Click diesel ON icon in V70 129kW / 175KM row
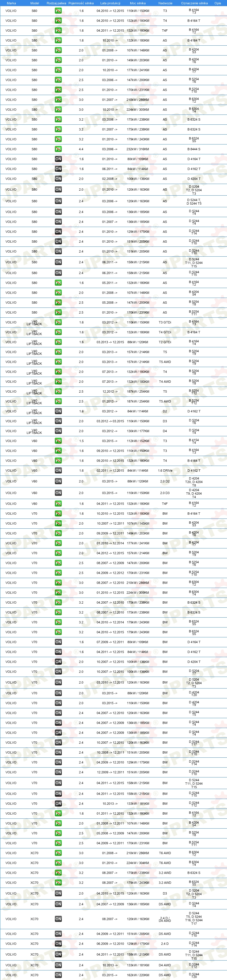Viewport: 227px width, 980px height. click(58, 762)
